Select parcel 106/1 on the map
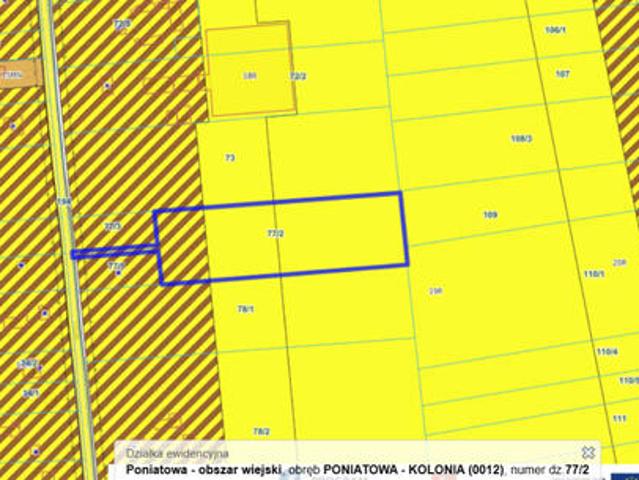Viewport: 639px width, 480px height. click(555, 30)
